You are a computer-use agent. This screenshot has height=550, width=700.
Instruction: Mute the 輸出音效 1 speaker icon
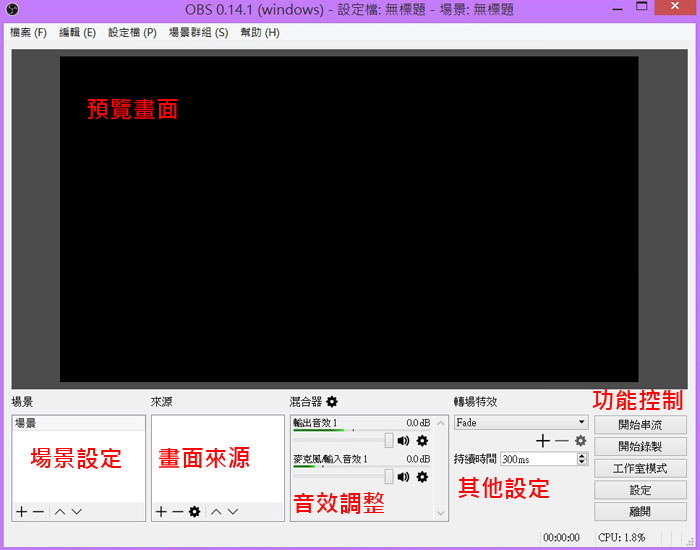tap(403, 441)
